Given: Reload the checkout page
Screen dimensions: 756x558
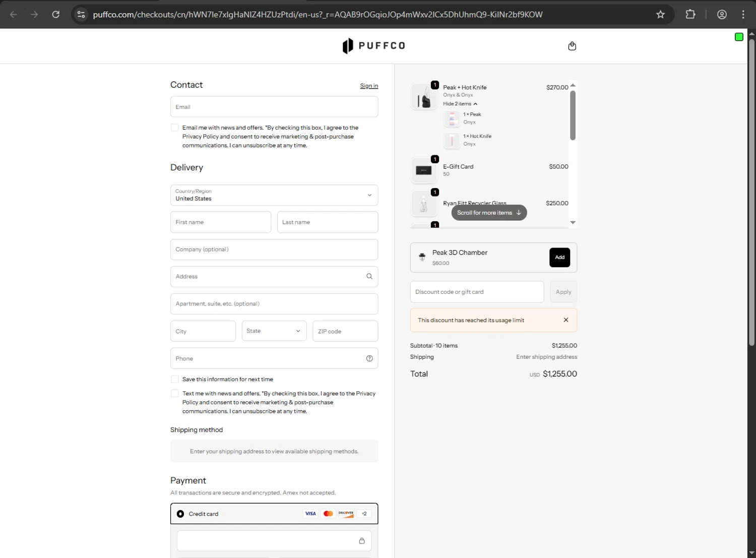Looking at the screenshot, I should point(56,14).
